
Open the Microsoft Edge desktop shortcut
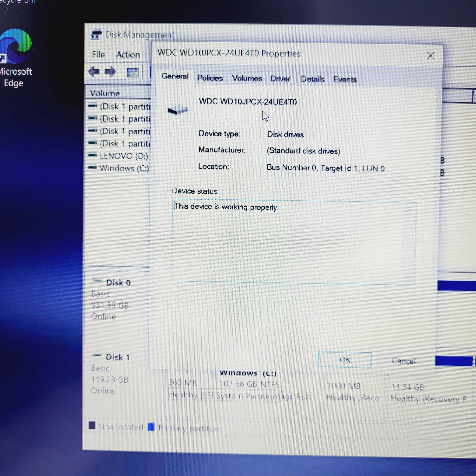16,58
